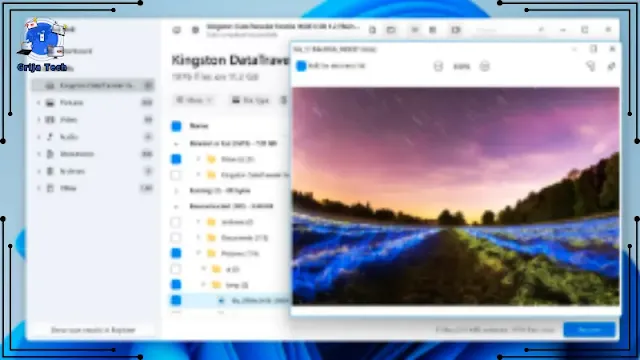Click the 100% zoom level in preview
640x360 pixels.
coord(461,66)
